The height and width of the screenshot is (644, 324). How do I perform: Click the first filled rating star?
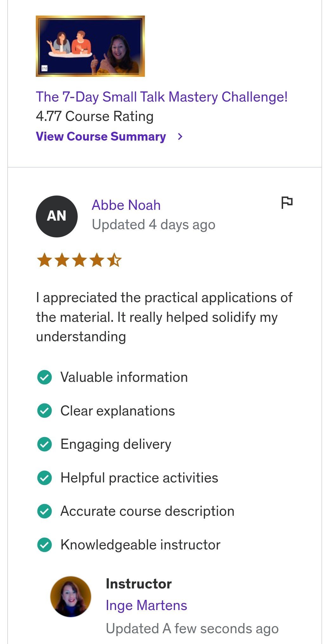click(x=44, y=260)
